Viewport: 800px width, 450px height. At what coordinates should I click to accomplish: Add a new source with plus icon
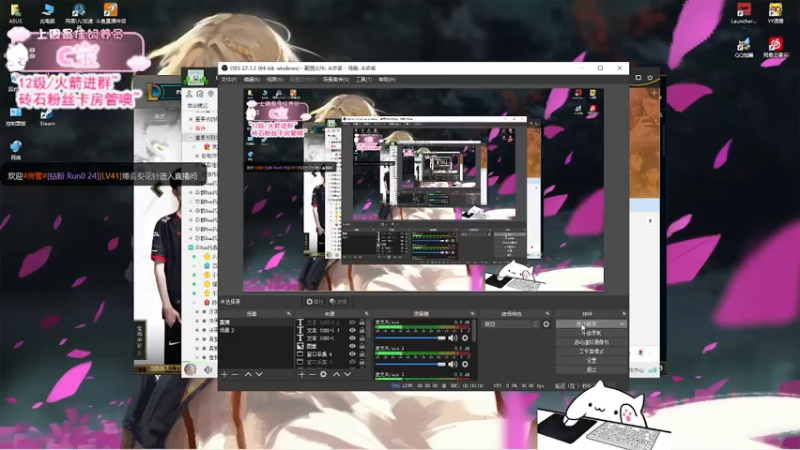point(302,374)
